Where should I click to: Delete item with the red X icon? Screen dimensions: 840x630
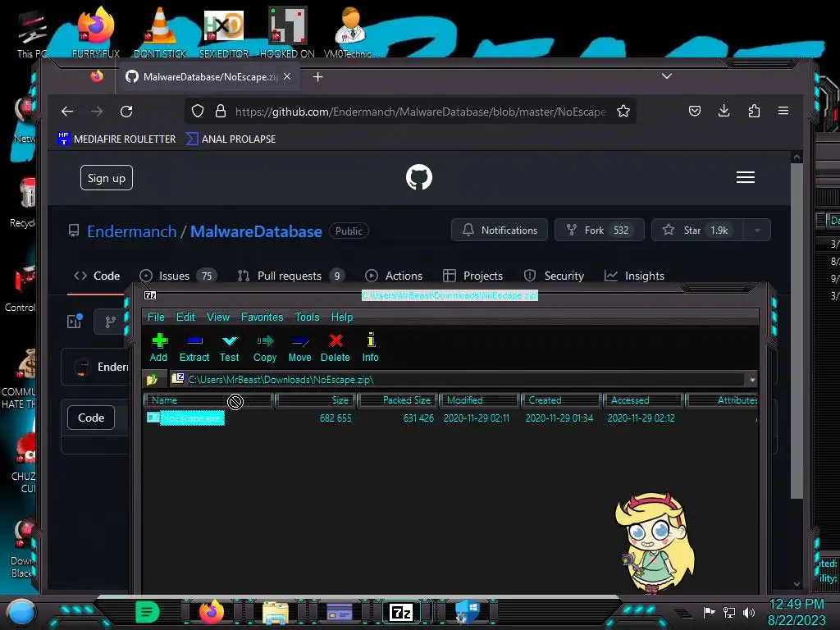(x=336, y=347)
